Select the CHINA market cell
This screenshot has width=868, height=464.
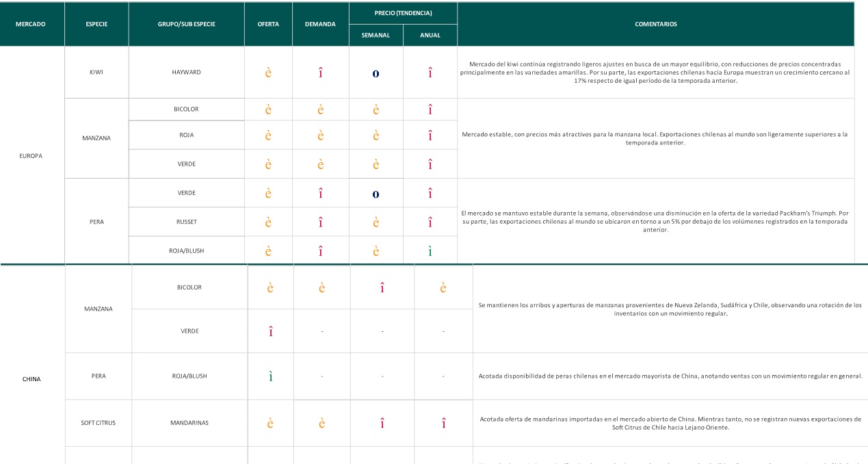click(31, 378)
